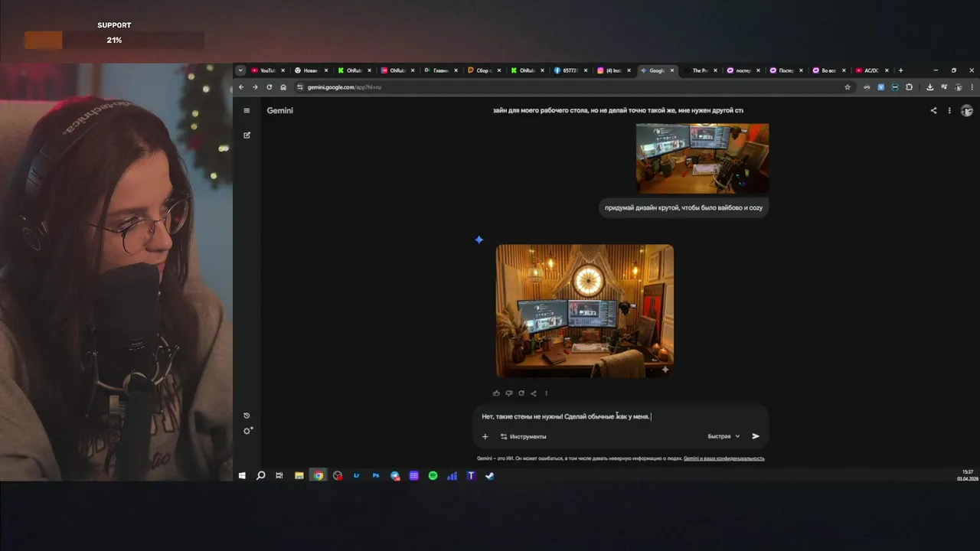This screenshot has height=551, width=980.
Task: Switch to the 65773 Facebook tab
Action: 570,70
